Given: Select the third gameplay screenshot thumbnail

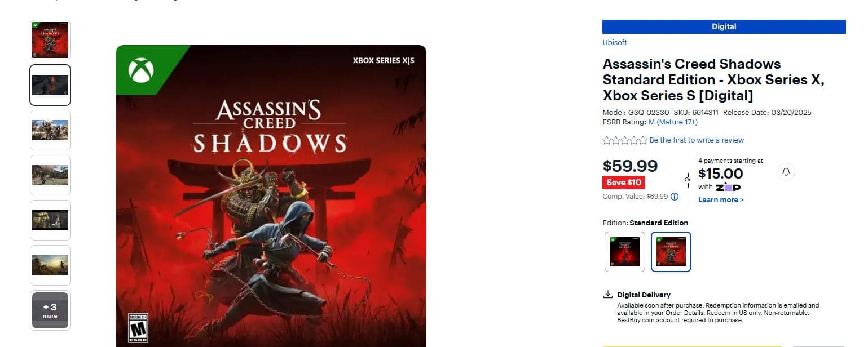Looking at the screenshot, I should pyautogui.click(x=50, y=130).
